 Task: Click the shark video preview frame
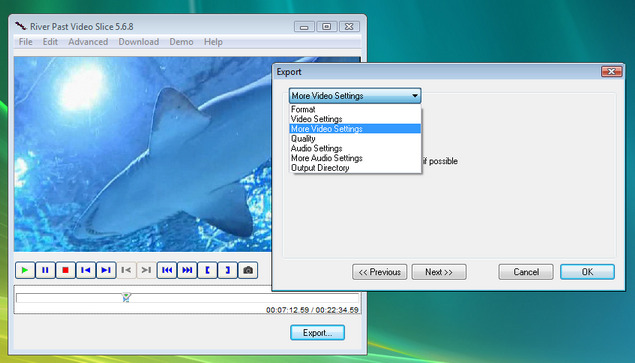[x=143, y=154]
